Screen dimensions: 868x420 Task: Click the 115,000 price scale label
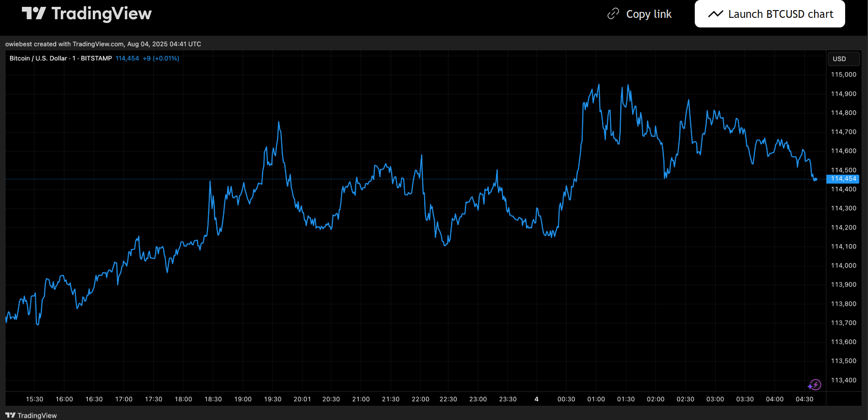tap(843, 75)
